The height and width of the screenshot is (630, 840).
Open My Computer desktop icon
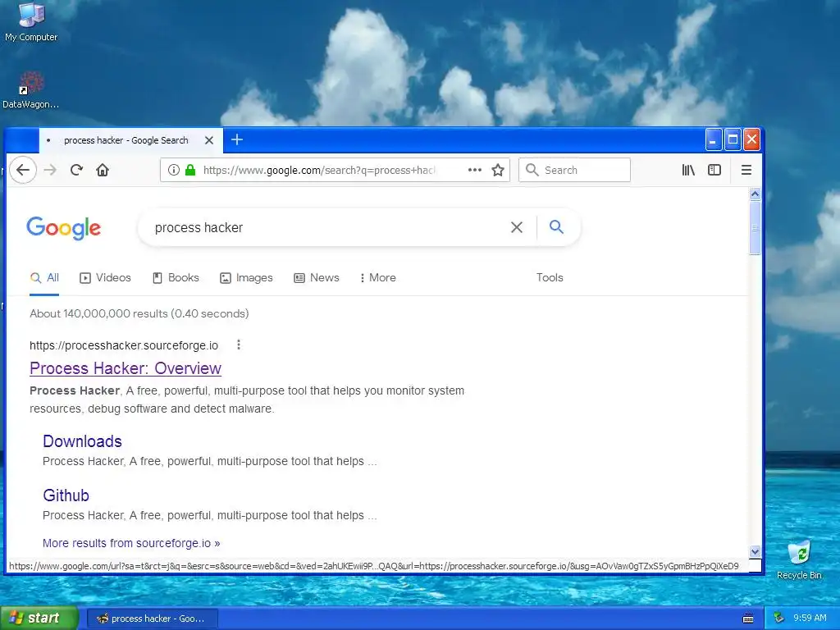[31, 22]
